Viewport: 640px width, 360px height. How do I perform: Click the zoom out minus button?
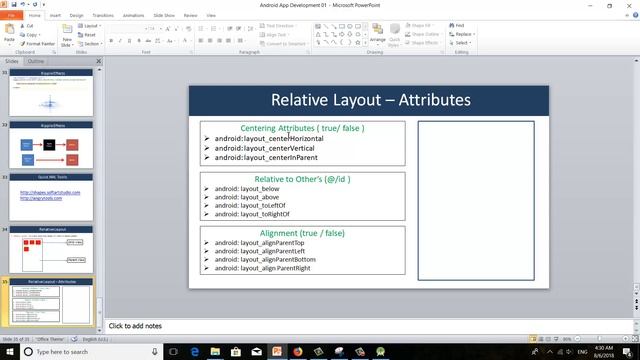click(x=578, y=339)
